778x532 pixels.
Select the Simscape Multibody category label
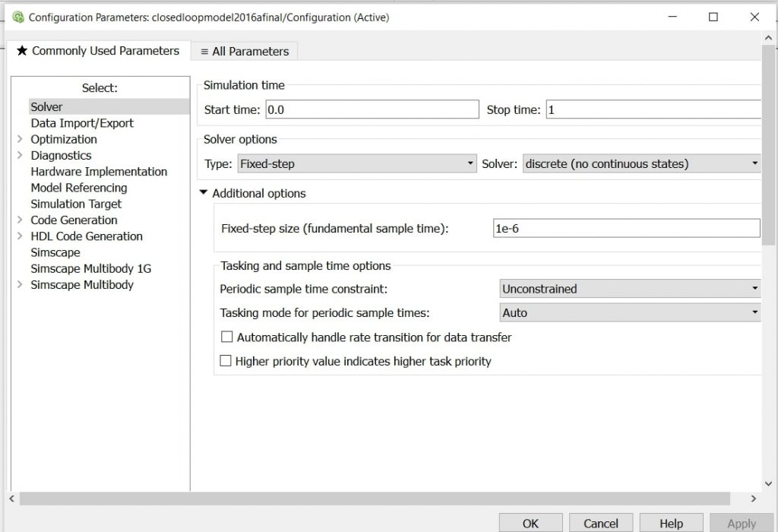pos(82,285)
